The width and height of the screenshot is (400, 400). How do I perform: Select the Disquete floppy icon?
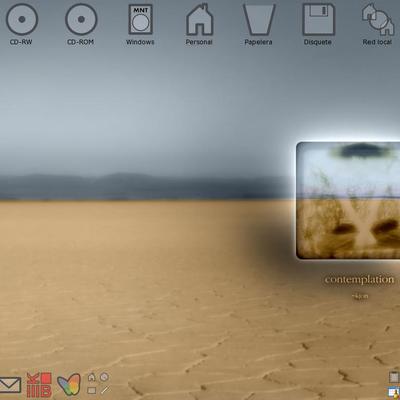click(318, 19)
